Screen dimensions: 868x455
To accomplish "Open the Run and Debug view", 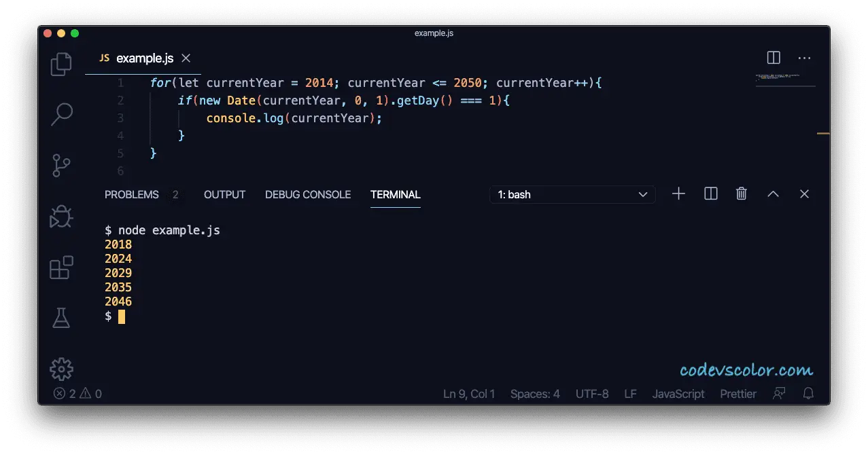I will (x=61, y=216).
